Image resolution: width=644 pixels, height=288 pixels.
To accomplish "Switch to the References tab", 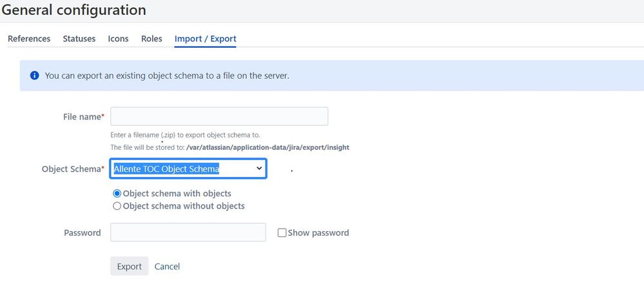I will [29, 39].
